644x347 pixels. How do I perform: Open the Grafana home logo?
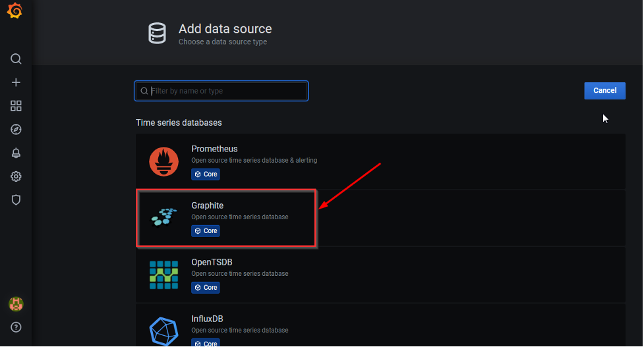(15, 11)
